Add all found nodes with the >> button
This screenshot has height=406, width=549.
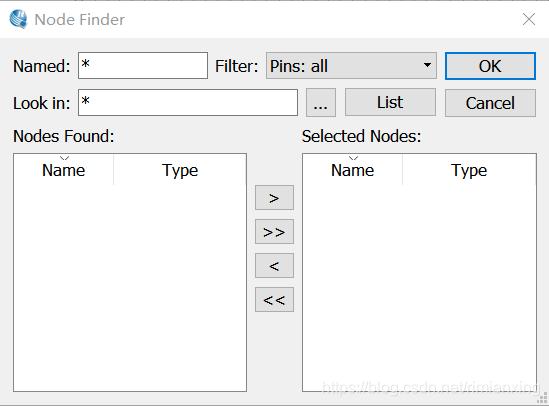pos(274,232)
